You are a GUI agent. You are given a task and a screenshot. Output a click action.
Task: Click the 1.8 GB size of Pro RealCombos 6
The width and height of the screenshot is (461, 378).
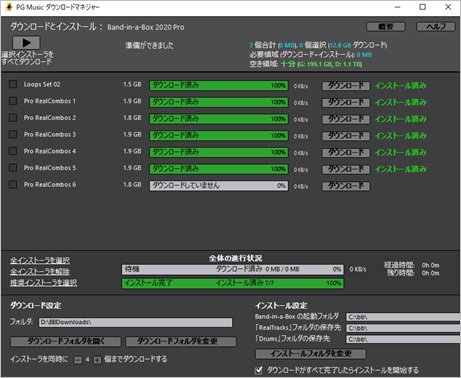click(132, 184)
